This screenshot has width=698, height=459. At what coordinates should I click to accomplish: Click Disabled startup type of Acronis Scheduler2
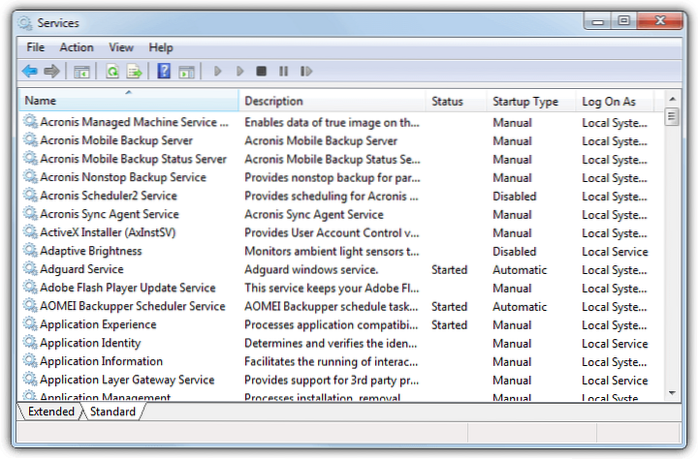click(514, 196)
